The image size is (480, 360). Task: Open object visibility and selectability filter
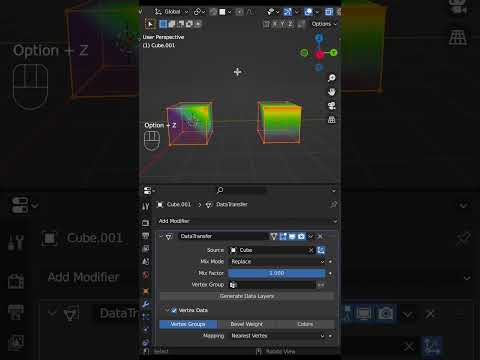pyautogui.click(x=273, y=12)
